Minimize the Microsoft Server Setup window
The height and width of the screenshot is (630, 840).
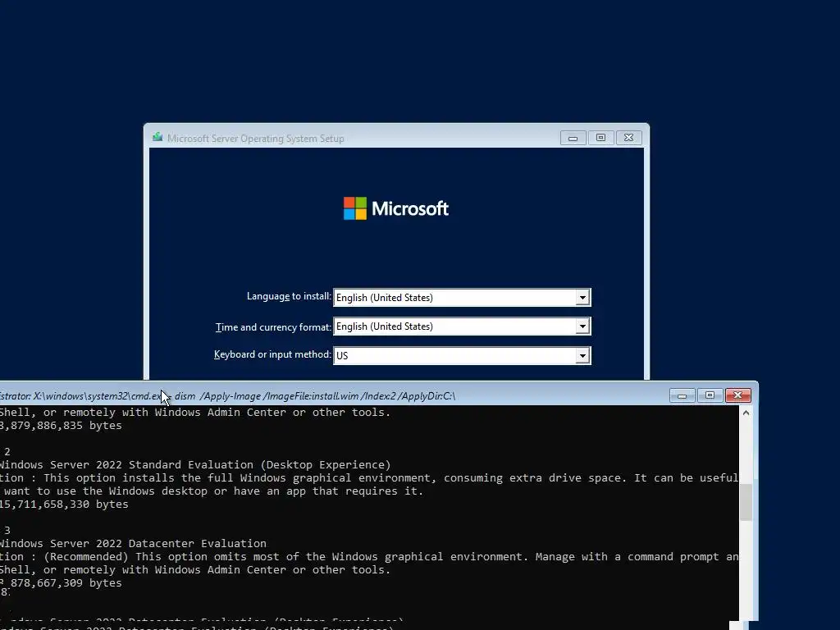pos(573,138)
